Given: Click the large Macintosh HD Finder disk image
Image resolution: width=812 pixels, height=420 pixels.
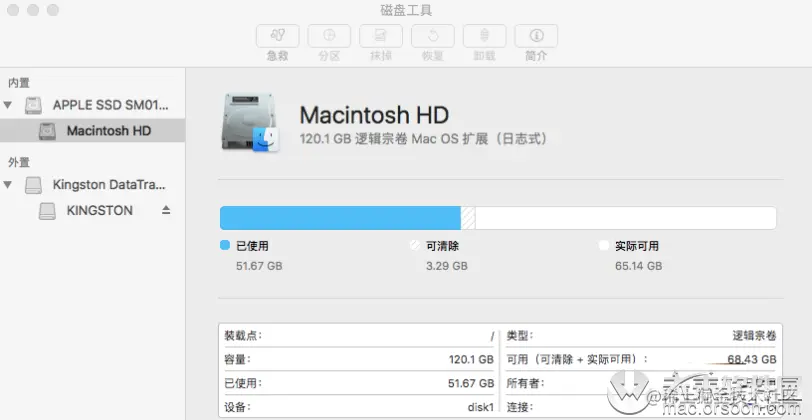Looking at the screenshot, I should pos(250,122).
